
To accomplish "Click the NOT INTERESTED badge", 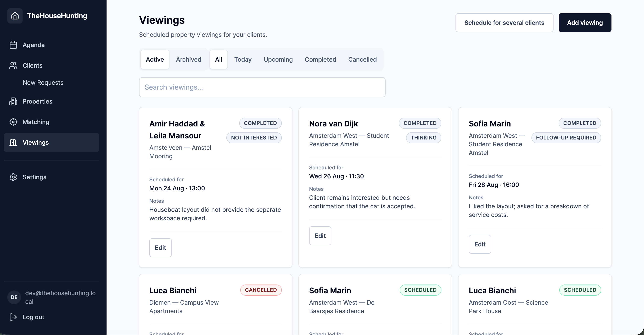I will 254,138.
